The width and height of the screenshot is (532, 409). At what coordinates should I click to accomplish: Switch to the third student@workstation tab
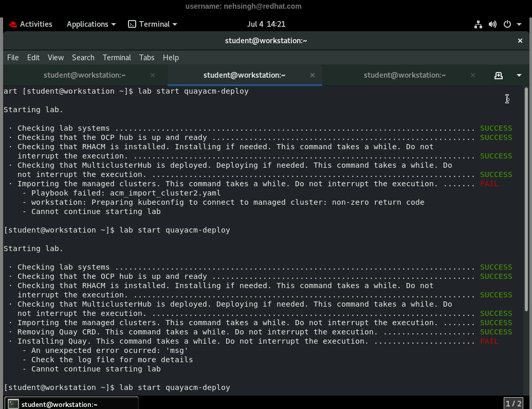click(405, 75)
